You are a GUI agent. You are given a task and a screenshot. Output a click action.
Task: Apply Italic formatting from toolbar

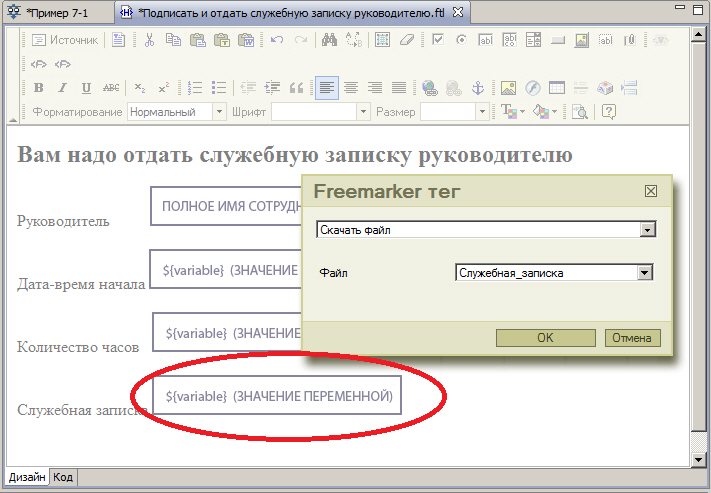[62, 88]
